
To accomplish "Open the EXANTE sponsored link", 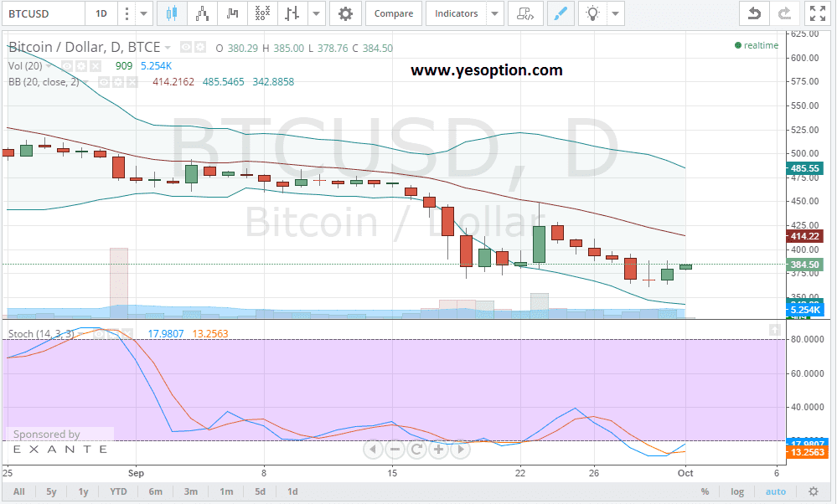I will (59, 447).
